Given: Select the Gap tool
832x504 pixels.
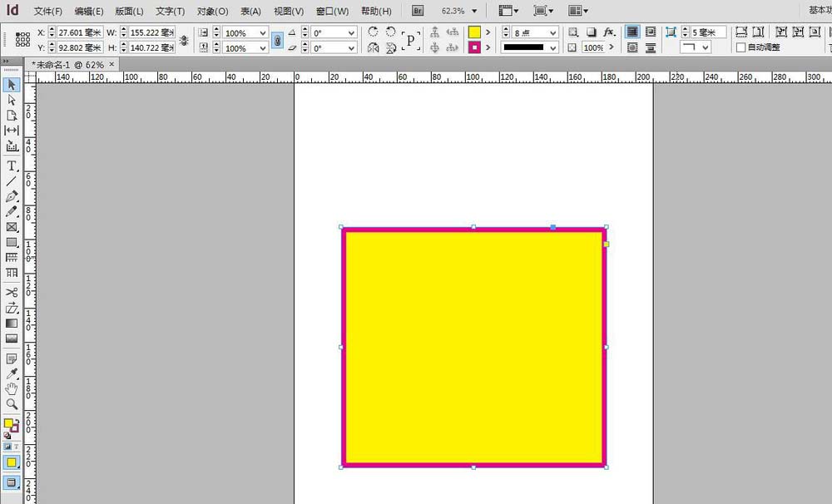Looking at the screenshot, I should 12,131.
